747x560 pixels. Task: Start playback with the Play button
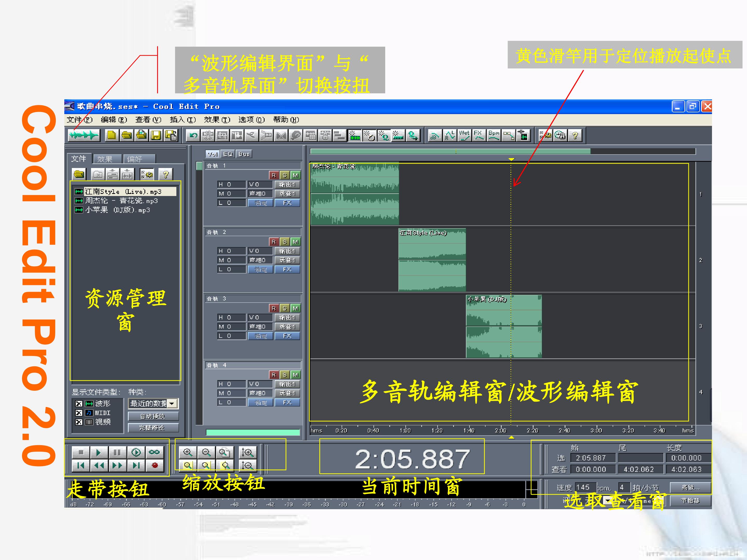99,452
